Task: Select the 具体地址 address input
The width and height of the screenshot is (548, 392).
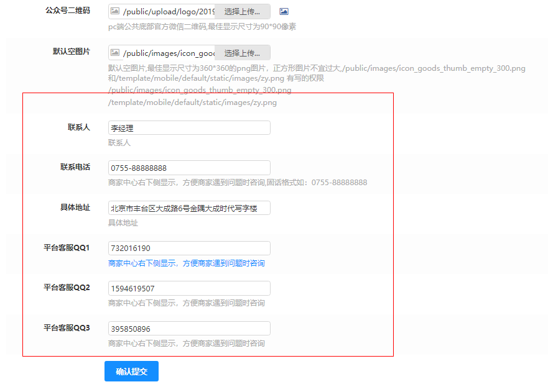Action: pyautogui.click(x=189, y=208)
